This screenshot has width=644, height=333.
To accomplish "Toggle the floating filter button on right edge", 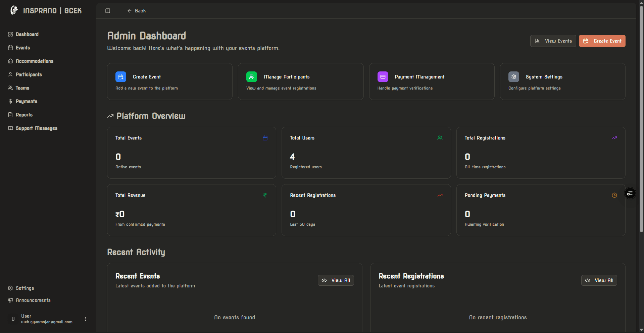I will 630,193.
